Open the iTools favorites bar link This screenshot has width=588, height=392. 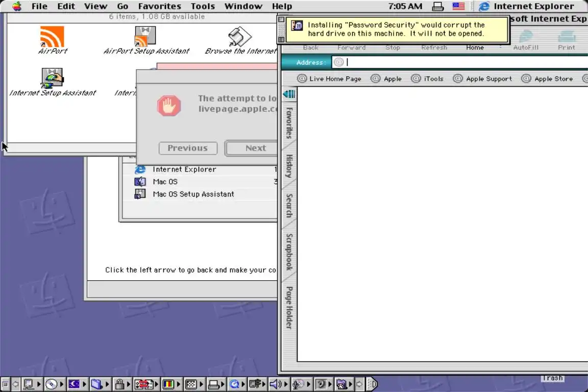(427, 79)
